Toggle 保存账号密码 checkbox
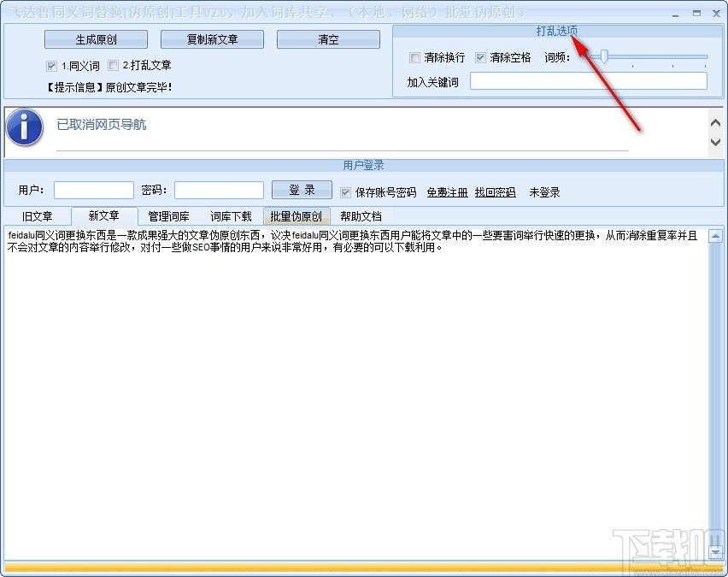 (x=345, y=192)
